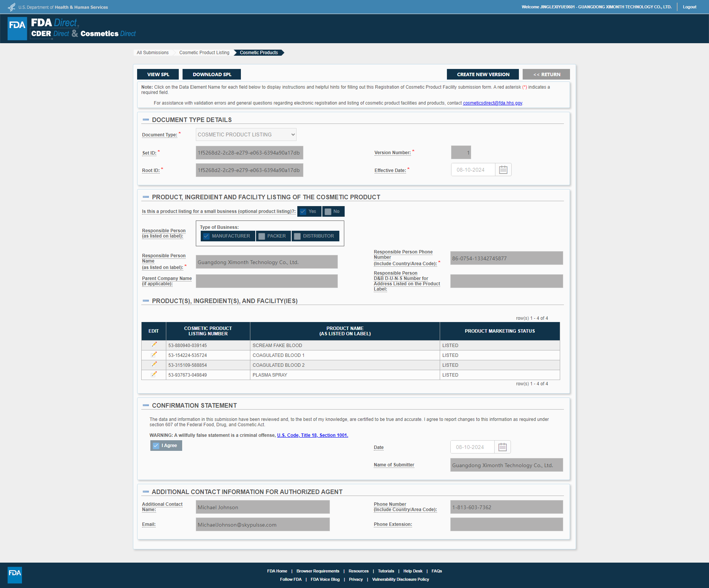Click the Root ID field
The width and height of the screenshot is (709, 588).
click(x=249, y=170)
